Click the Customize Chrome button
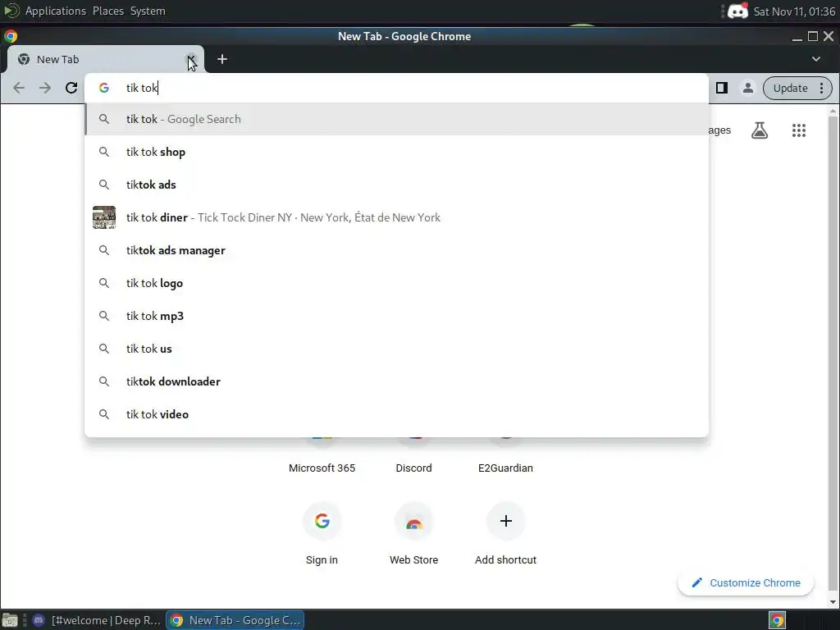 (746, 583)
